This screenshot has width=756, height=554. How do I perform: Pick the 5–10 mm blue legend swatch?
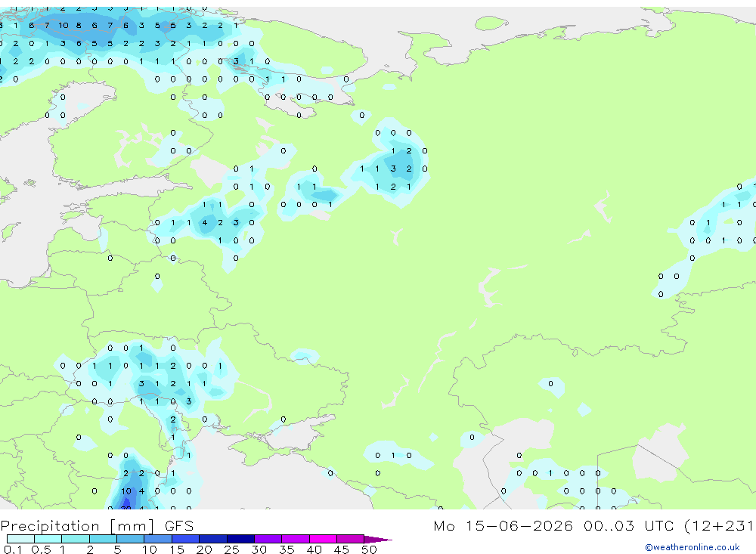tap(130, 539)
